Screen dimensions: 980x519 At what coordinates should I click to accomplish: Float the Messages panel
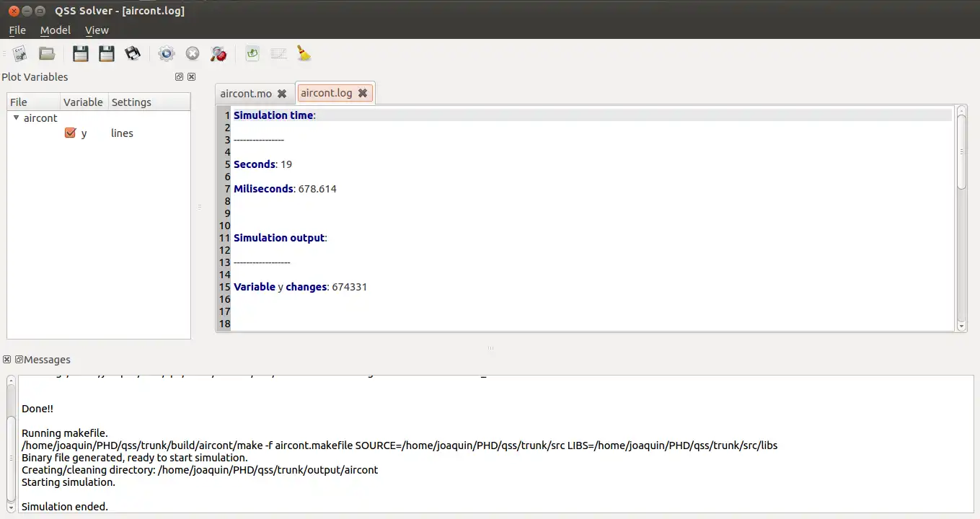click(19, 359)
